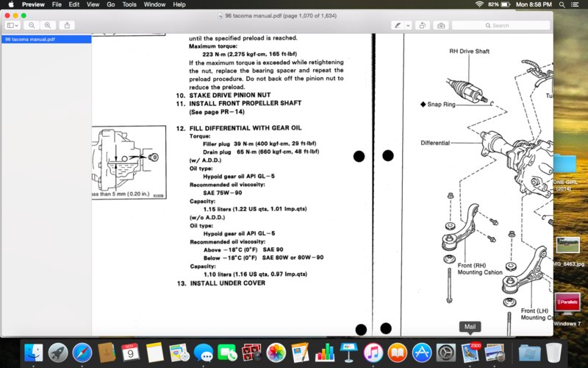The image size is (588, 368).
Task: Open System Preferences from the Dock
Action: coord(446,353)
